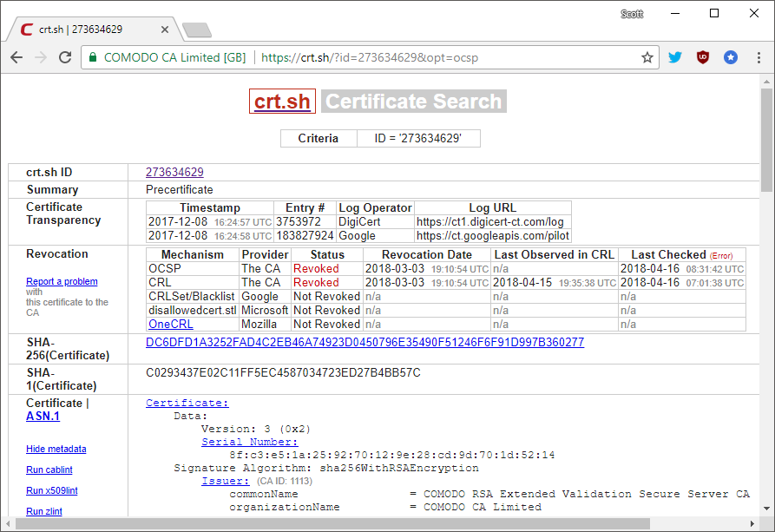Maximize the Chrome window
775x532 pixels.
(714, 13)
